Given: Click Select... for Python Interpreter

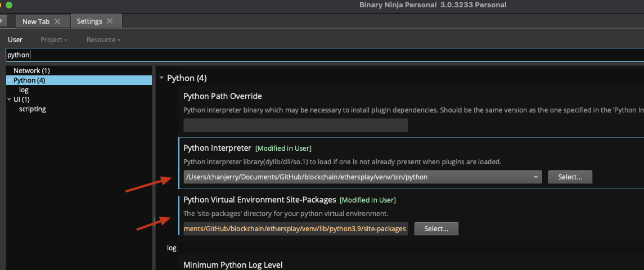Looking at the screenshot, I should (570, 177).
